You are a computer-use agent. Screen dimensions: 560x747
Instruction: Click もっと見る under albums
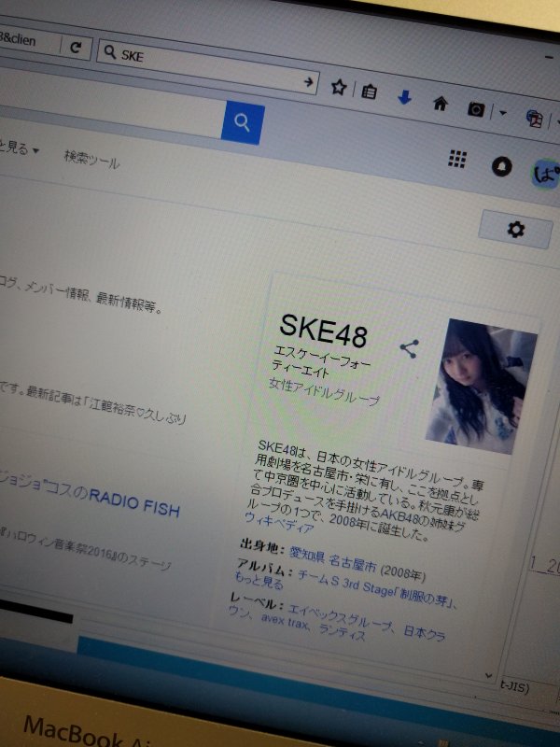click(x=259, y=580)
